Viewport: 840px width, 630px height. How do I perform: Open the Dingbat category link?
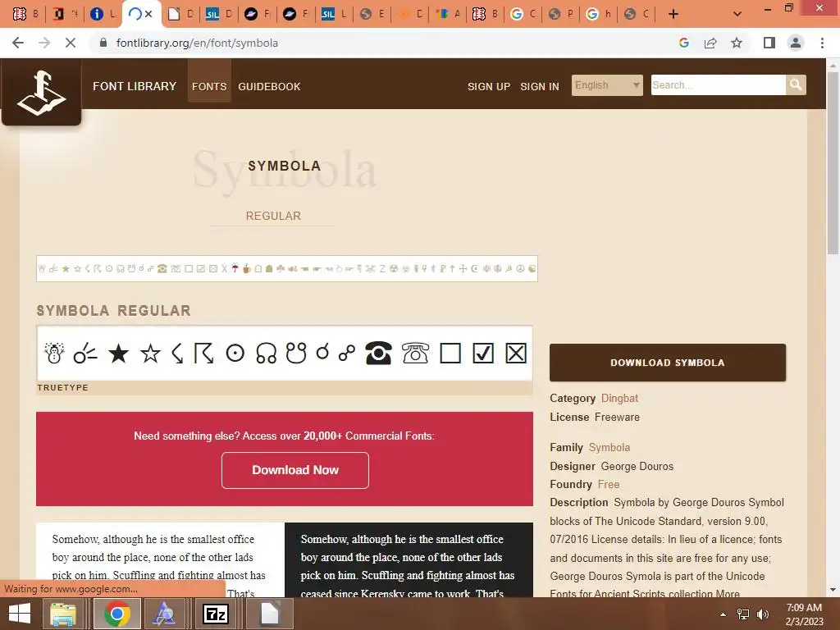619,398
